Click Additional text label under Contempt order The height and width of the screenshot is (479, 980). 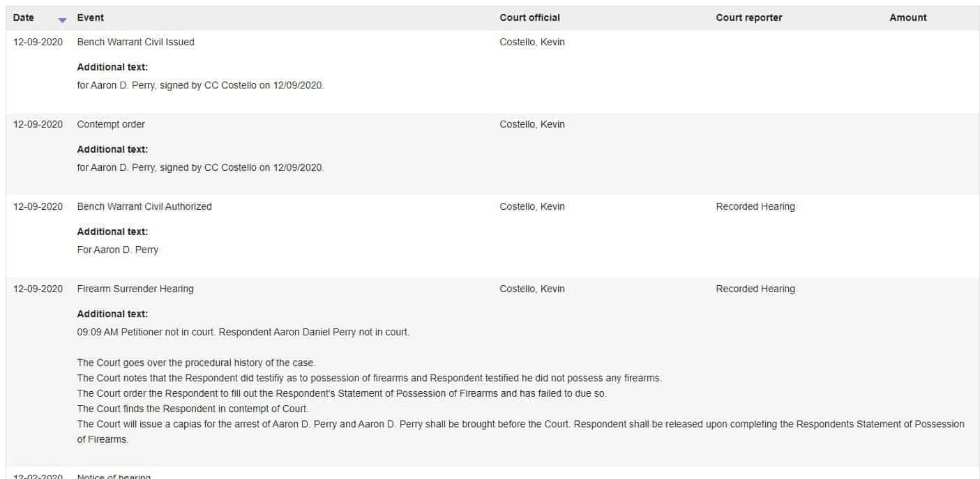tap(112, 149)
